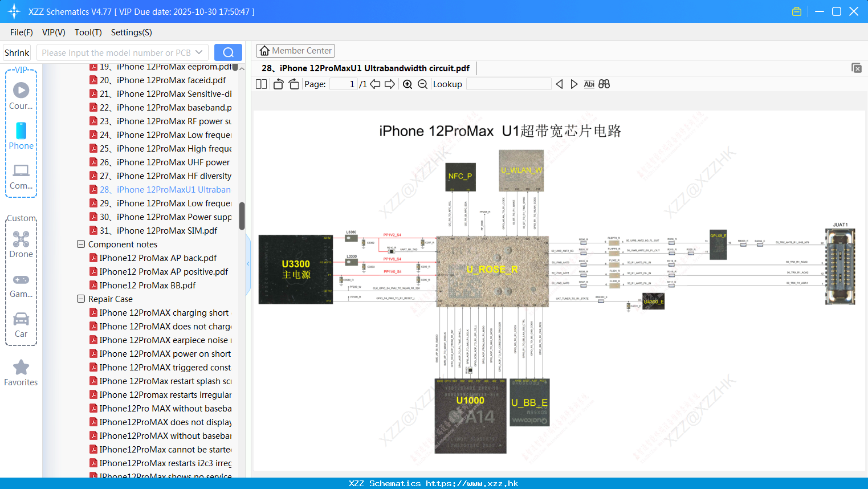Viewport: 868px width, 489px height.
Task: Click the Lookup text field
Action: pos(508,84)
